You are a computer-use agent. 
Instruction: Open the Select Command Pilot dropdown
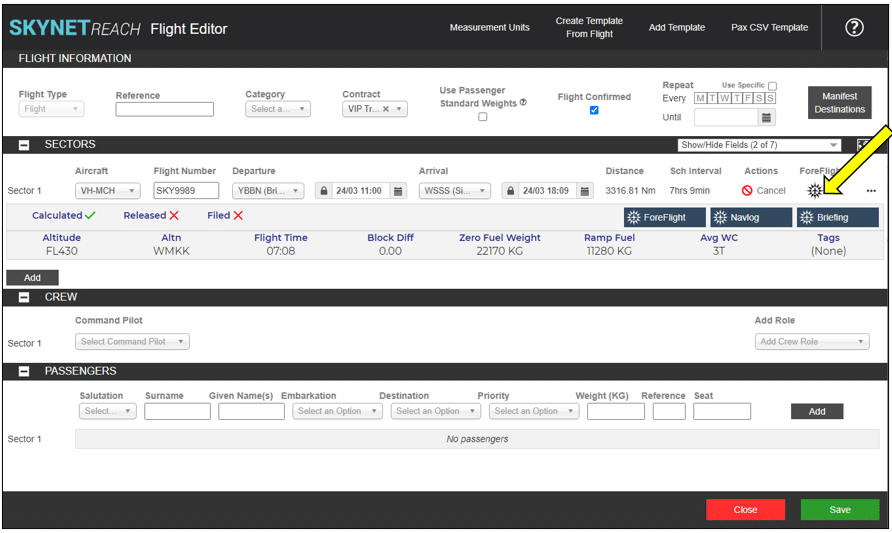tap(132, 342)
